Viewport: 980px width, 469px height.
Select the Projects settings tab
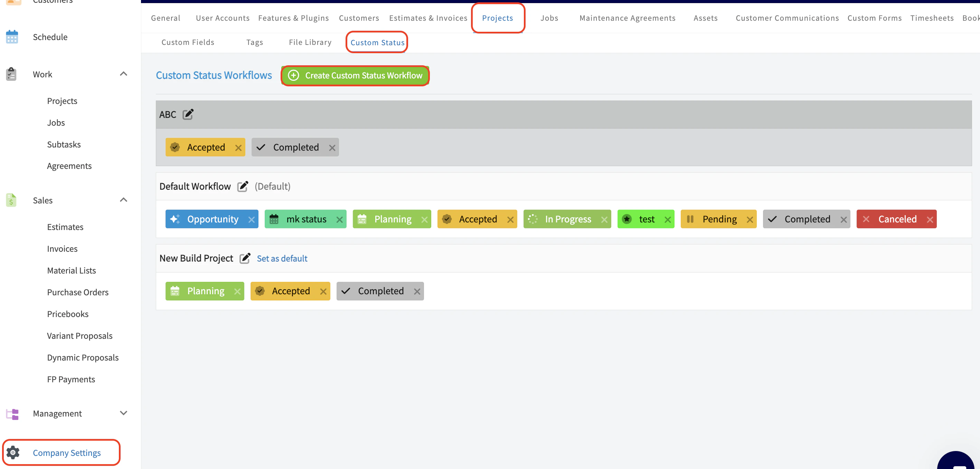[x=498, y=18]
